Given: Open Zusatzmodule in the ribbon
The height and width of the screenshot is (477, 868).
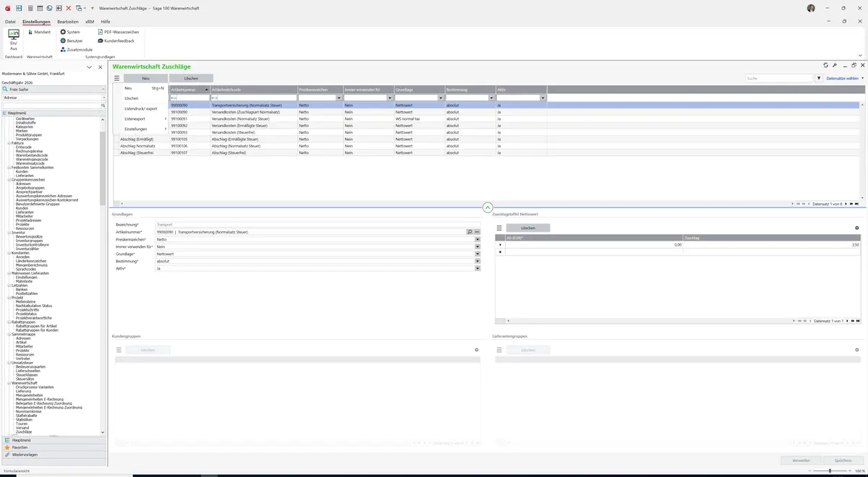Looking at the screenshot, I should (x=76, y=50).
